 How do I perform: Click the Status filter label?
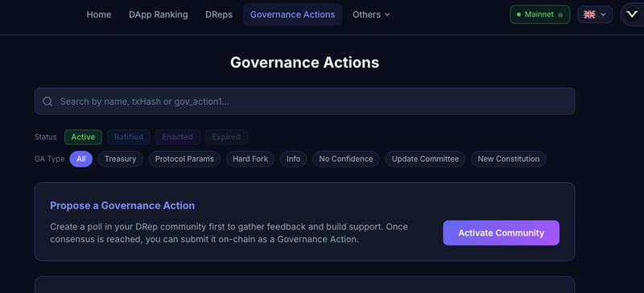46,138
